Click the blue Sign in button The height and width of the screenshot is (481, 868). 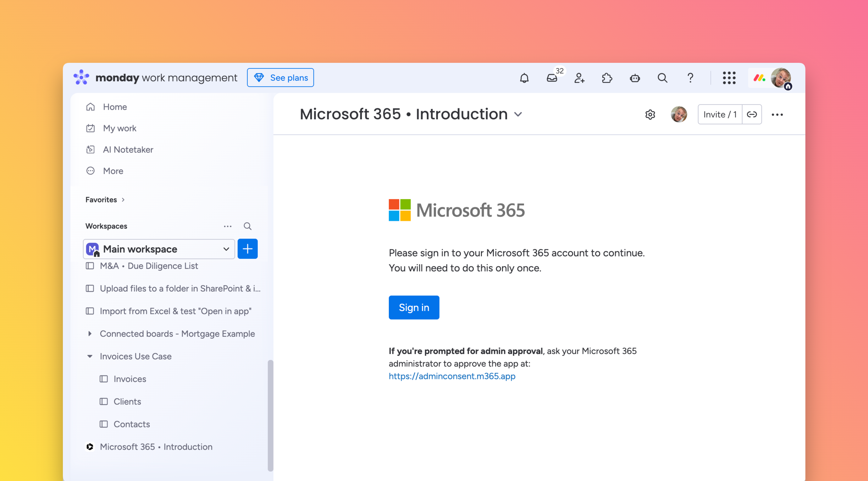[414, 308]
